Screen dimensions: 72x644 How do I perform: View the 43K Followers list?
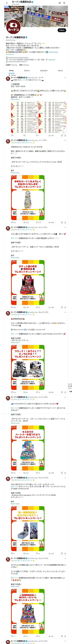(24, 65)
